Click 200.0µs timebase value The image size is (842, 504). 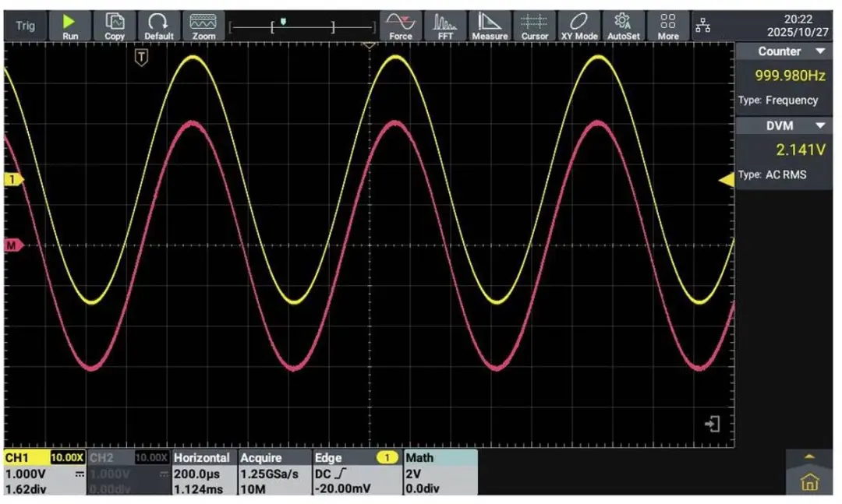pos(196,474)
